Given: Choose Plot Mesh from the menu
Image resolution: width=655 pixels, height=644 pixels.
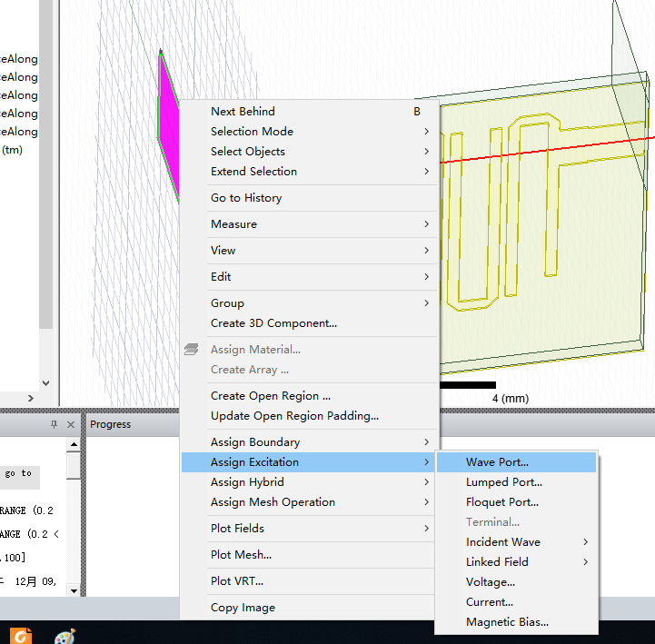Looking at the screenshot, I should tap(308, 555).
